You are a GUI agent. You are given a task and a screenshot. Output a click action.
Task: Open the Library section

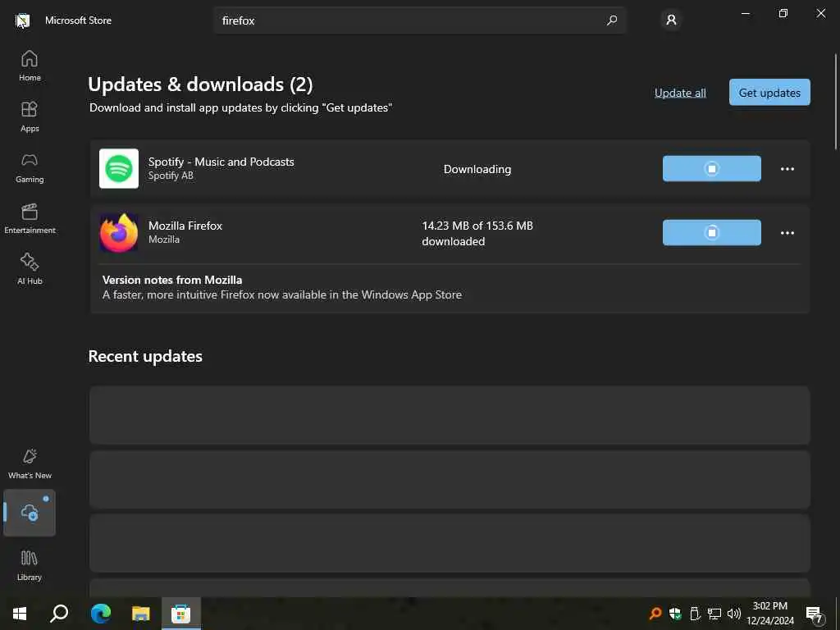[30, 565]
